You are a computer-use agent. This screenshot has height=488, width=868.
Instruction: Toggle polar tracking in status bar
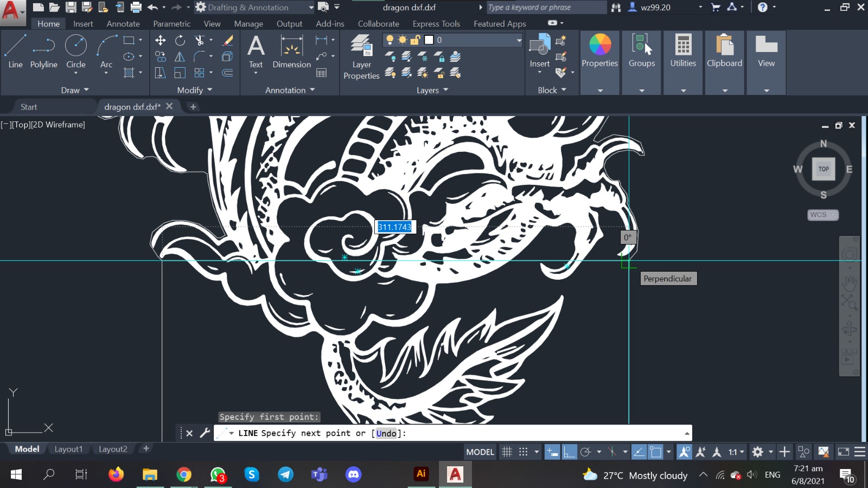pyautogui.click(x=585, y=452)
